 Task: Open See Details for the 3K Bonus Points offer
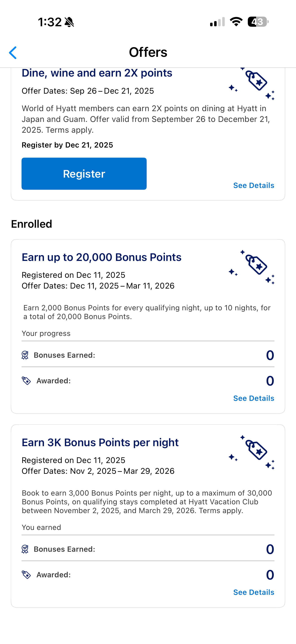[254, 592]
